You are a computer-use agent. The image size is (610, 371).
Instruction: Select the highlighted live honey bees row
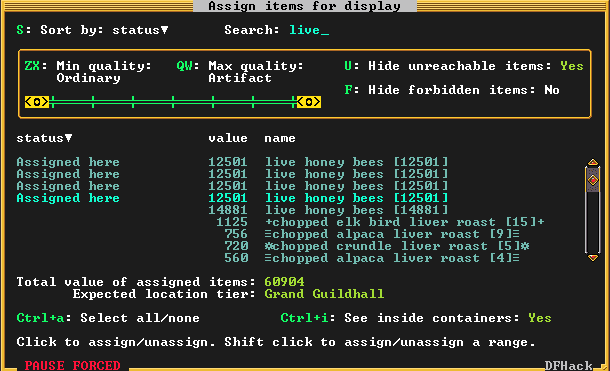(x=232, y=198)
